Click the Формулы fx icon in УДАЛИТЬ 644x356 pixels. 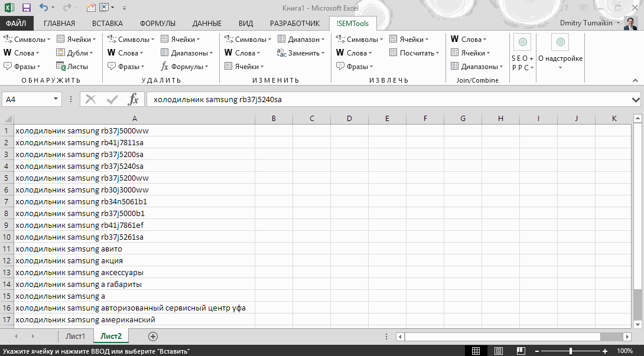[164, 66]
